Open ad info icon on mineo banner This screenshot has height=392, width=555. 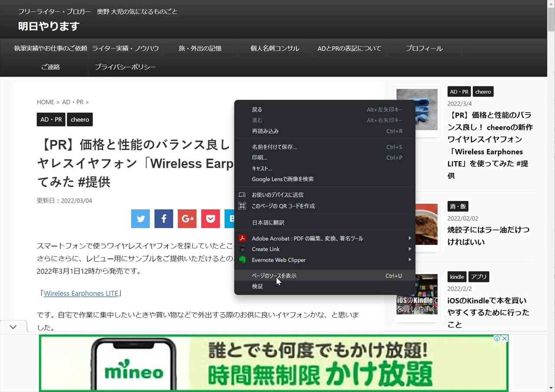point(497,338)
